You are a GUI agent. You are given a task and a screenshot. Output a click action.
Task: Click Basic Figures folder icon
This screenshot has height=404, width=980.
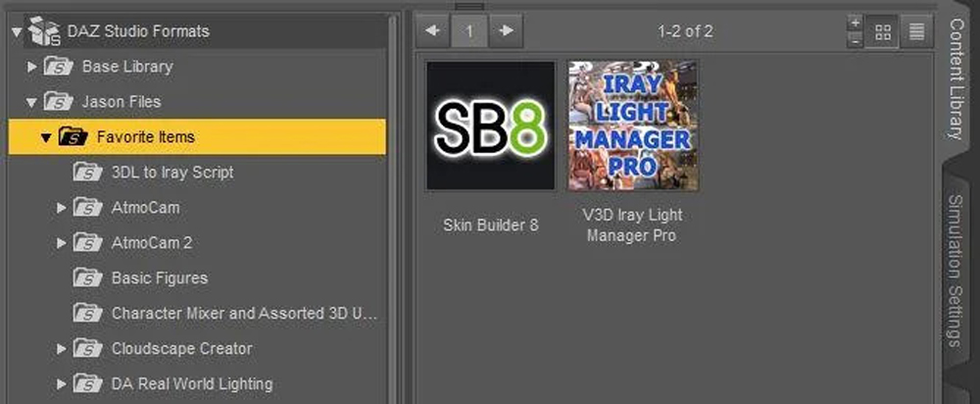87,278
